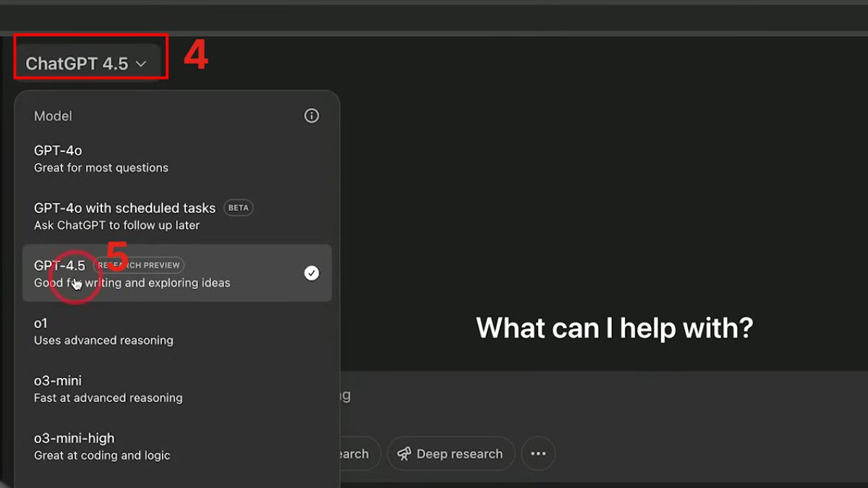Select the GPT-4.5 model entry
Screen dimensions: 868x488
click(177, 273)
